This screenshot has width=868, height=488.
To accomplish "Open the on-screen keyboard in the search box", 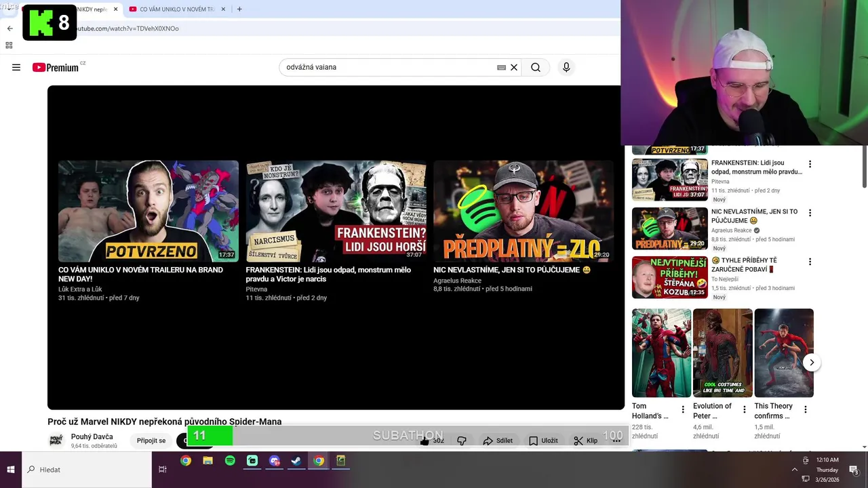I will pos(501,67).
